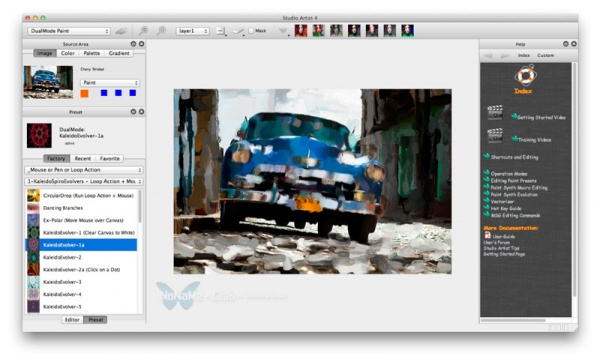600x362 pixels.
Task: Switch to the Image source tab
Action: tap(45, 53)
